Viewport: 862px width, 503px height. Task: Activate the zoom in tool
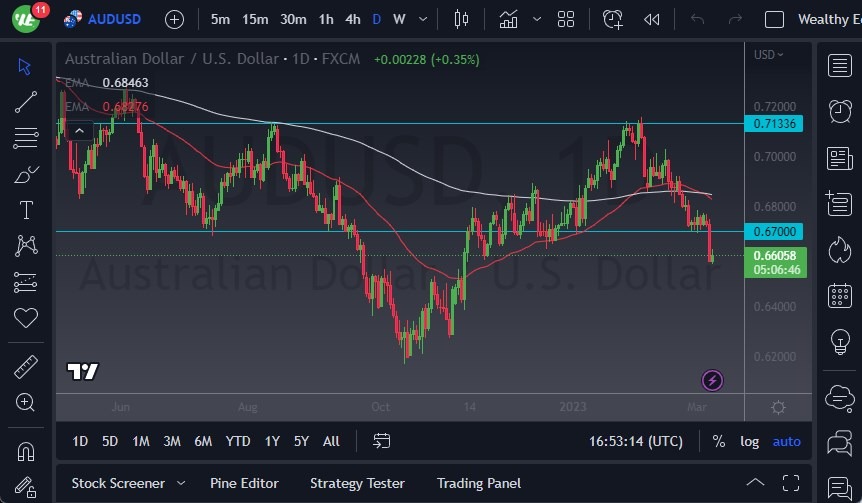tap(26, 402)
